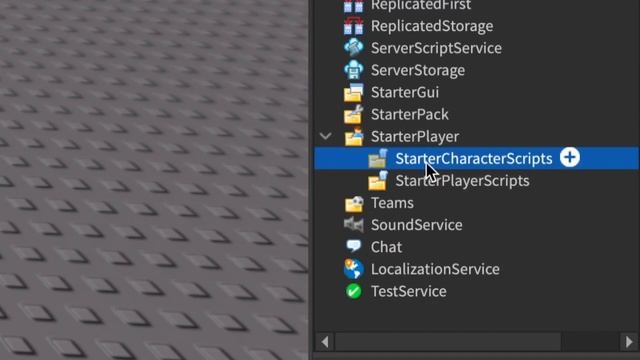Click the Chat bubble icon
Image resolution: width=640 pixels, height=360 pixels.
tap(353, 246)
